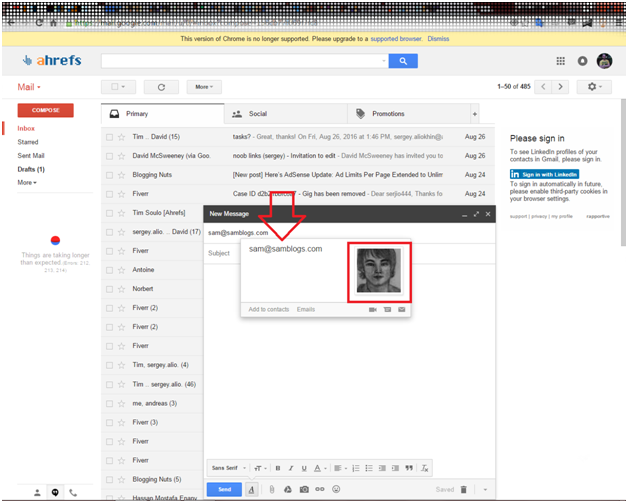Send email from contact card envelope icon
Image resolution: width=628 pixels, height=503 pixels.
coord(401,310)
